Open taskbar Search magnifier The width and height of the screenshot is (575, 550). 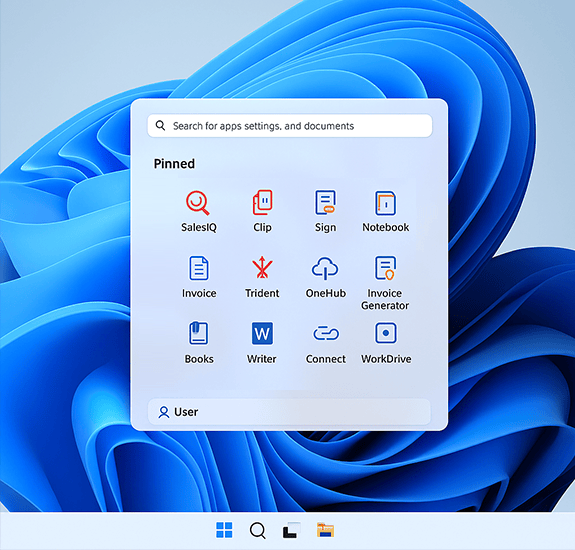[257, 530]
